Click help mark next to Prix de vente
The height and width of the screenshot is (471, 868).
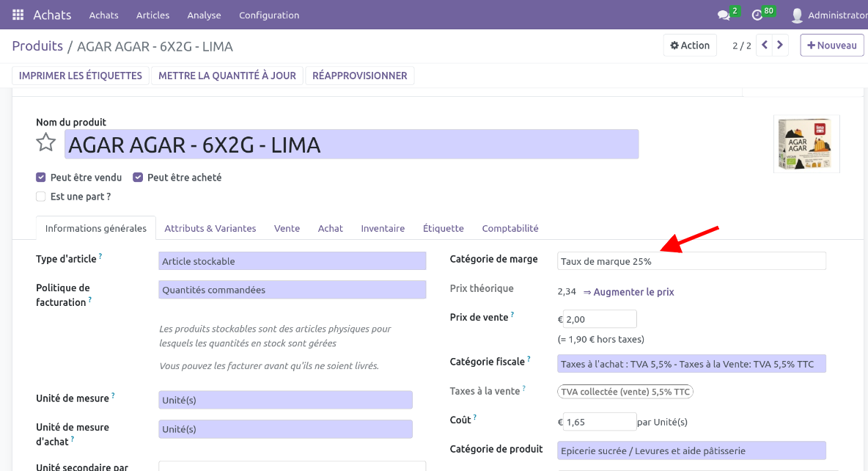point(512,314)
